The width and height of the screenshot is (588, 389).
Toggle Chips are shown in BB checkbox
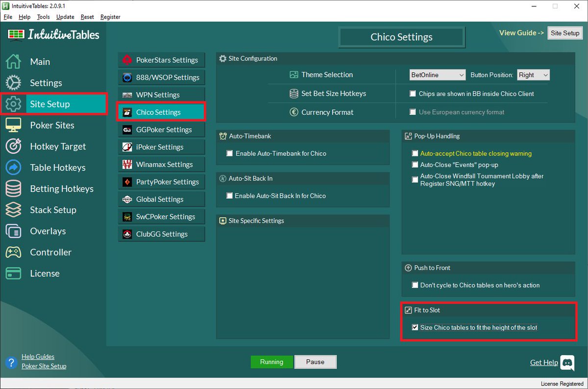click(x=413, y=94)
